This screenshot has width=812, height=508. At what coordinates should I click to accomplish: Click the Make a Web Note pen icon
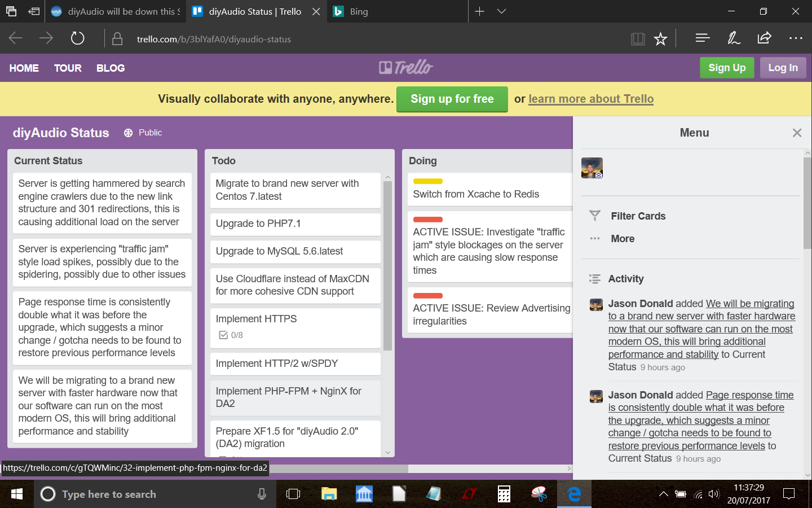tap(734, 38)
